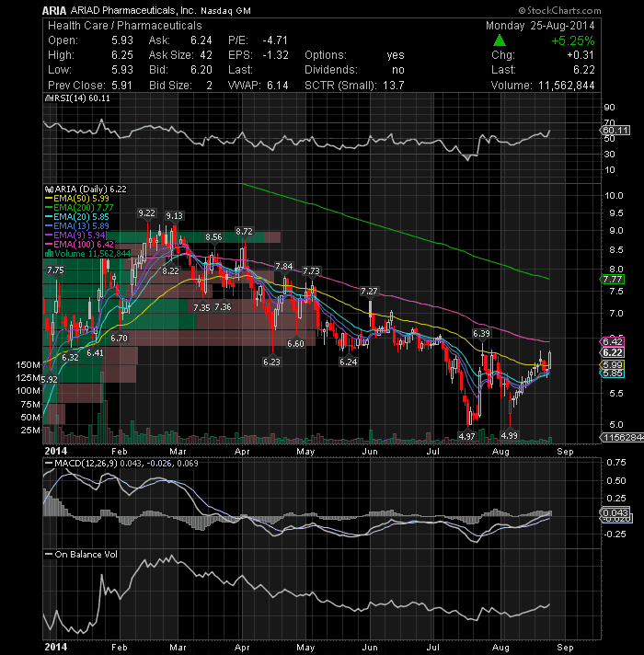
Task: Click the ARIAD Pharmaceuticals, Inc. company name
Action: click(x=132, y=10)
